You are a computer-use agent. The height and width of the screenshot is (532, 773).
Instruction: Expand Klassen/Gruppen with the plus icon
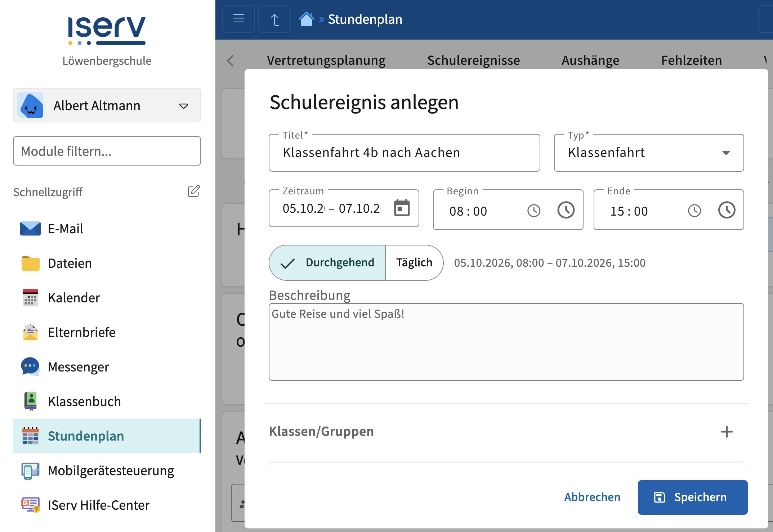click(727, 432)
